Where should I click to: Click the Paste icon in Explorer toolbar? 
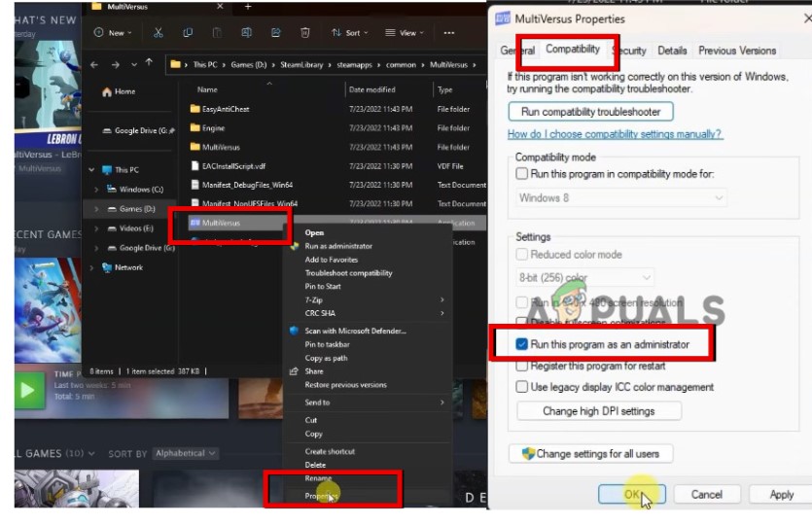point(217,33)
